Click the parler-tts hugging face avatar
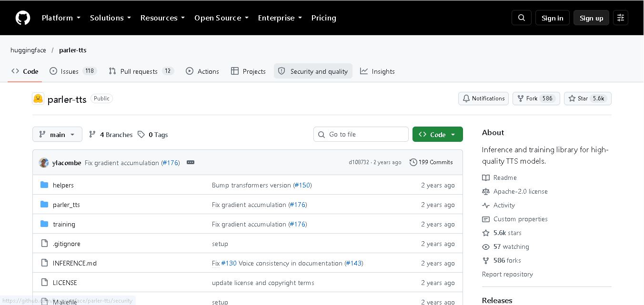The image size is (644, 305). [38, 98]
